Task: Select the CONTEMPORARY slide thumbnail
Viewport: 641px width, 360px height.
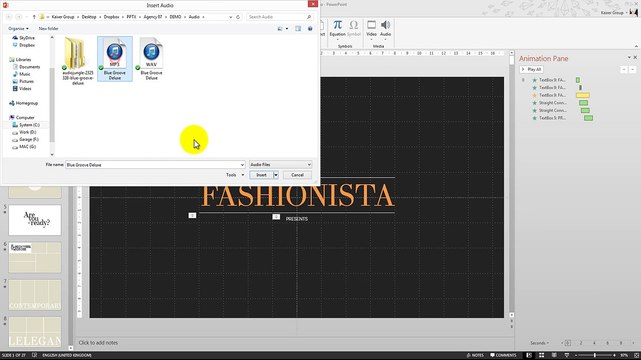Action: pyautogui.click(x=35, y=295)
